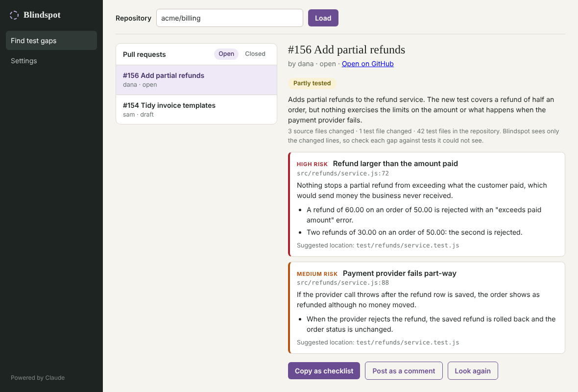Click the Repository label
The height and width of the screenshot is (392, 578).
[x=133, y=18]
